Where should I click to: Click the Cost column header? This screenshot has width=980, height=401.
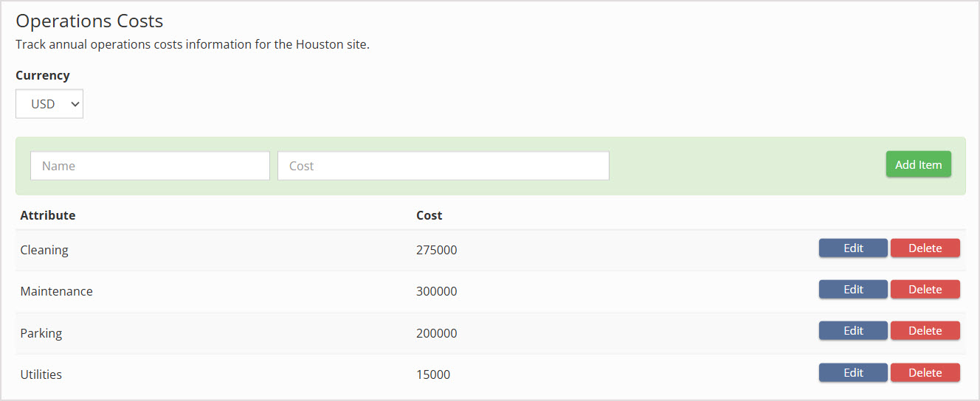(429, 215)
